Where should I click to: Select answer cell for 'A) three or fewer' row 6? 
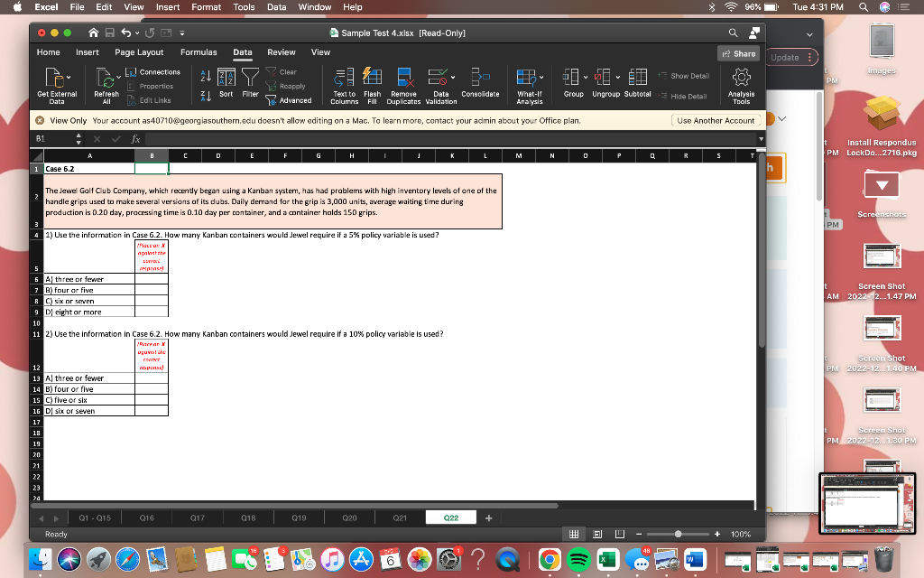(152, 279)
